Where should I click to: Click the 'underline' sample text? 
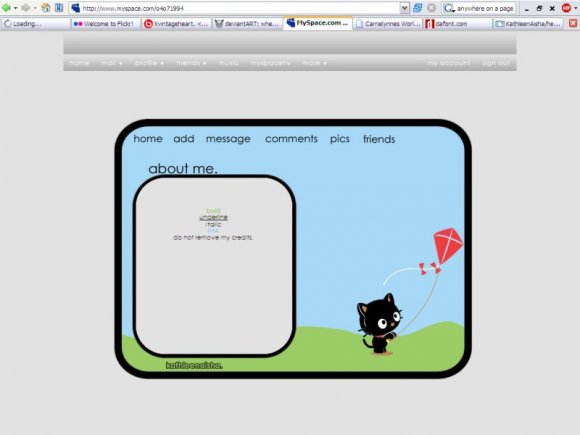(213, 218)
